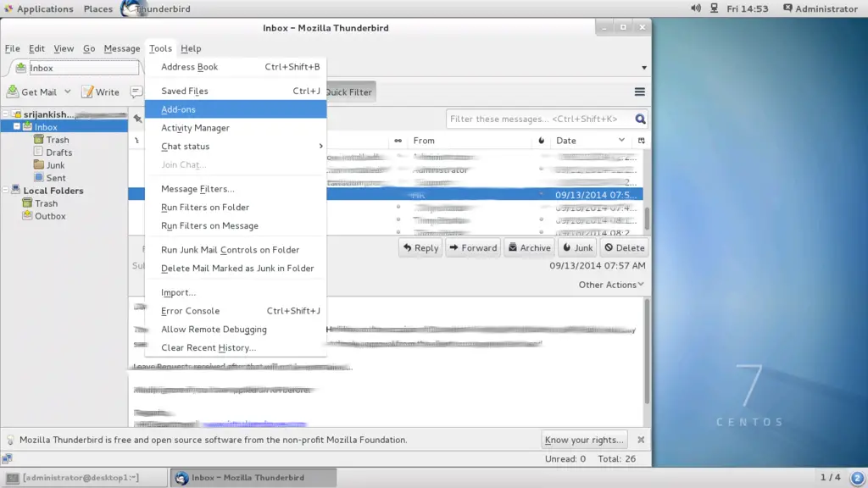Switch to the administrator@desktop1 terminal taskbar item

click(84, 478)
